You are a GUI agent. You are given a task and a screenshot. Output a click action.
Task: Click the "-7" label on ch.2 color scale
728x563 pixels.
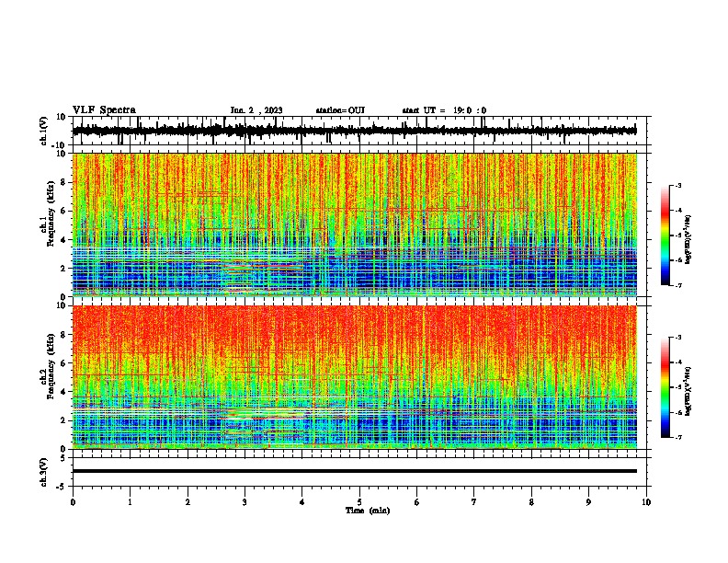point(678,438)
